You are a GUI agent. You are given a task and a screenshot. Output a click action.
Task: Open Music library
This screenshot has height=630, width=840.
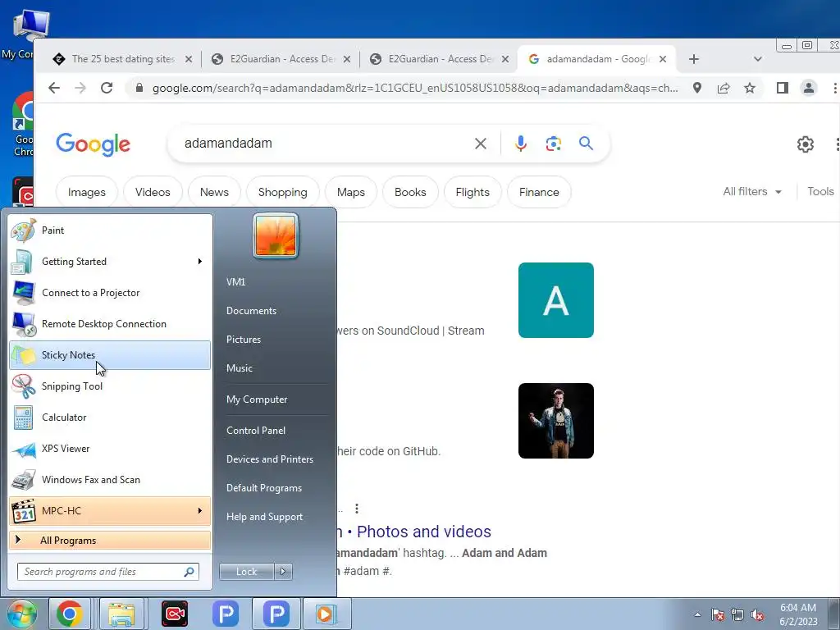240,368
